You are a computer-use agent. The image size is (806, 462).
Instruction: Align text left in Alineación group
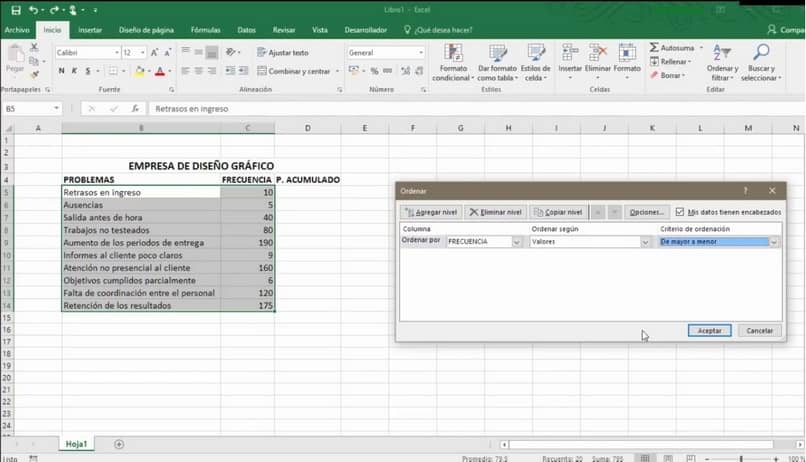186,71
